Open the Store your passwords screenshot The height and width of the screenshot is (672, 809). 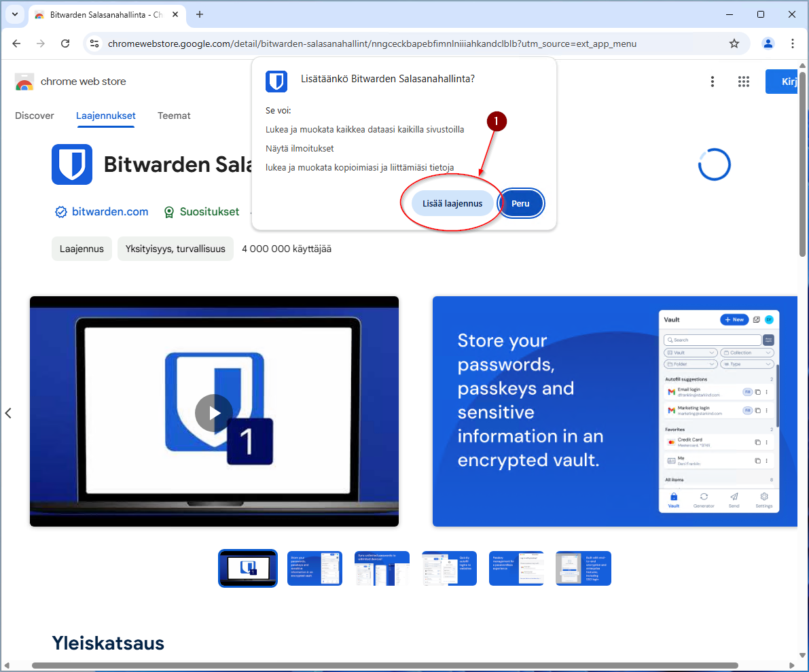pyautogui.click(x=615, y=411)
